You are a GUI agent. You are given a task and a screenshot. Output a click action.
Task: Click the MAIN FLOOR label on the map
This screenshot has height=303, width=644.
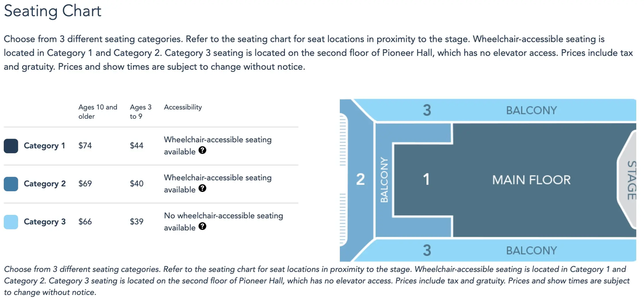tap(531, 180)
